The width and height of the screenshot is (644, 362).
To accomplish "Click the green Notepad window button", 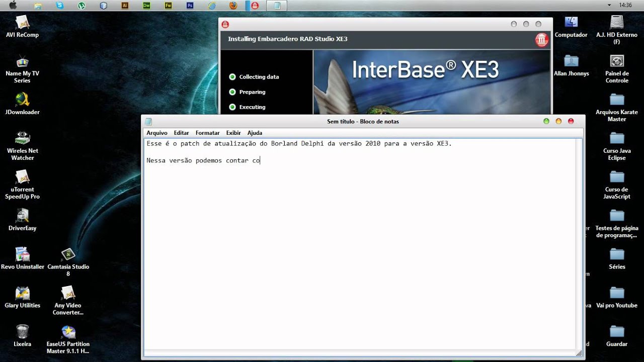I will [546, 121].
